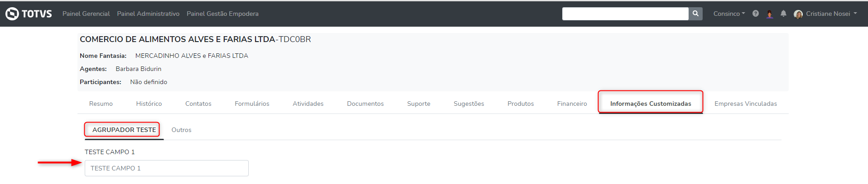Switch to the Resumo tab

click(x=101, y=104)
